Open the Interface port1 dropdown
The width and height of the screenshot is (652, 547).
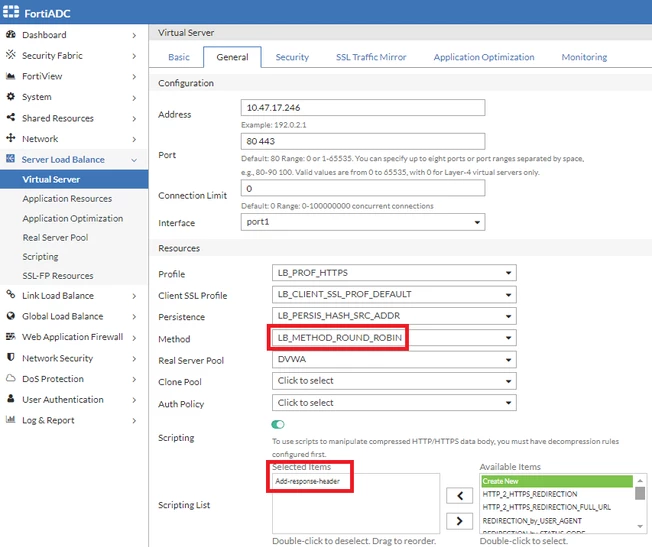tap(363, 222)
